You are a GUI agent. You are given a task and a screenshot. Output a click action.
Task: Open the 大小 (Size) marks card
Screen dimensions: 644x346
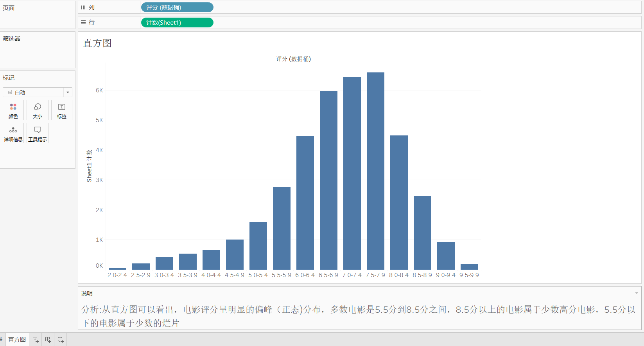(38, 110)
